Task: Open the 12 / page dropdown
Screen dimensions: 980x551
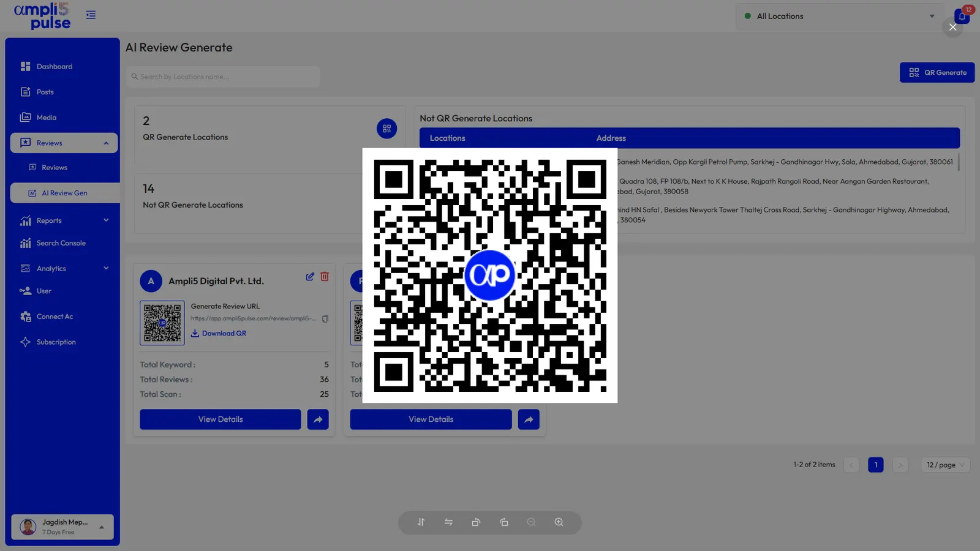Action: tap(946, 465)
